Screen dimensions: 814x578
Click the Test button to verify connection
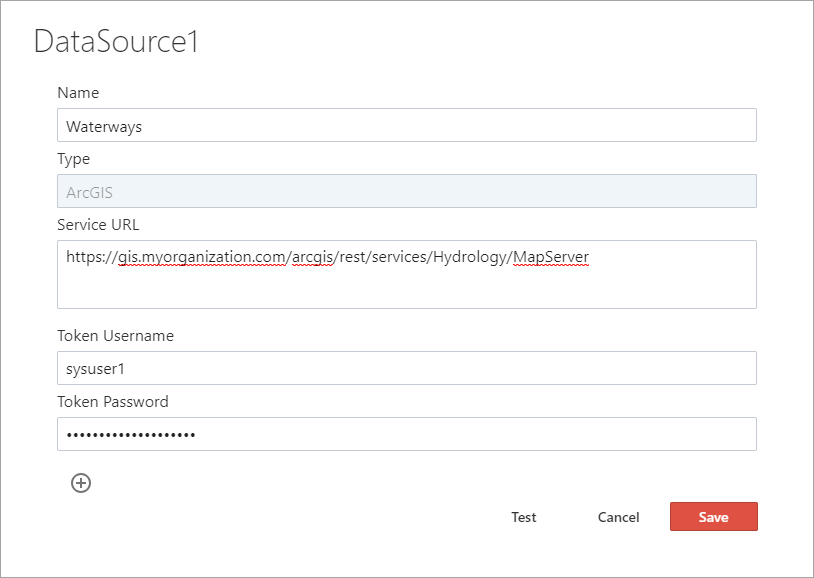tap(524, 517)
